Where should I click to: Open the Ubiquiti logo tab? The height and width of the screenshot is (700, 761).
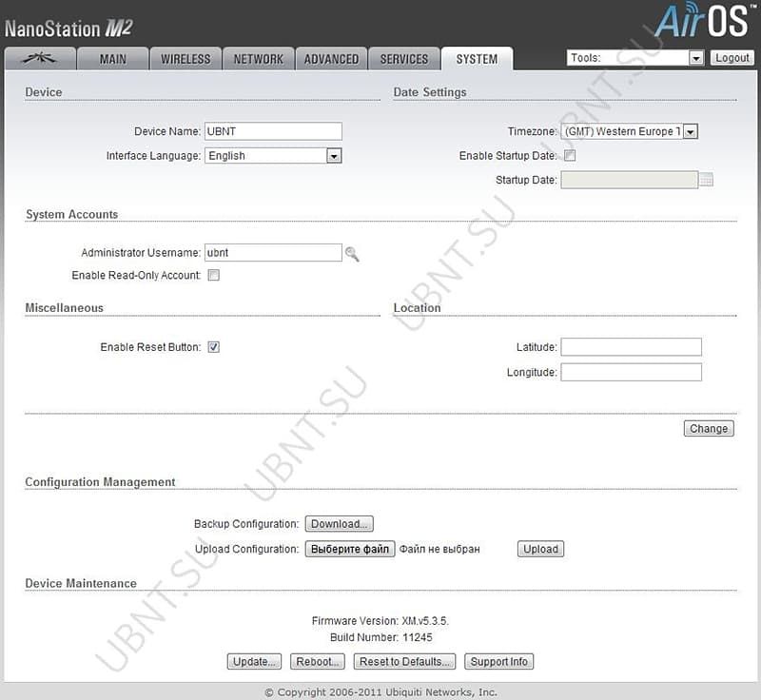pos(40,59)
